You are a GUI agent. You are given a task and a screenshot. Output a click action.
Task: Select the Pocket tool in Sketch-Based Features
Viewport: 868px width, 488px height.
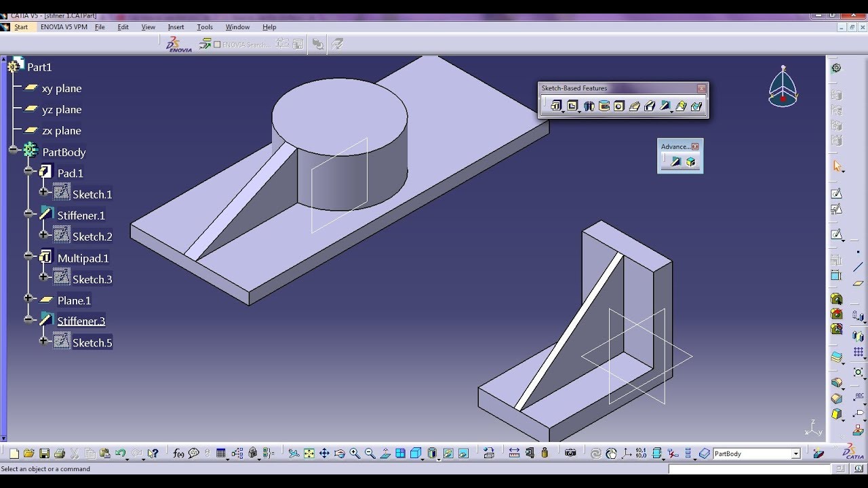(x=572, y=106)
